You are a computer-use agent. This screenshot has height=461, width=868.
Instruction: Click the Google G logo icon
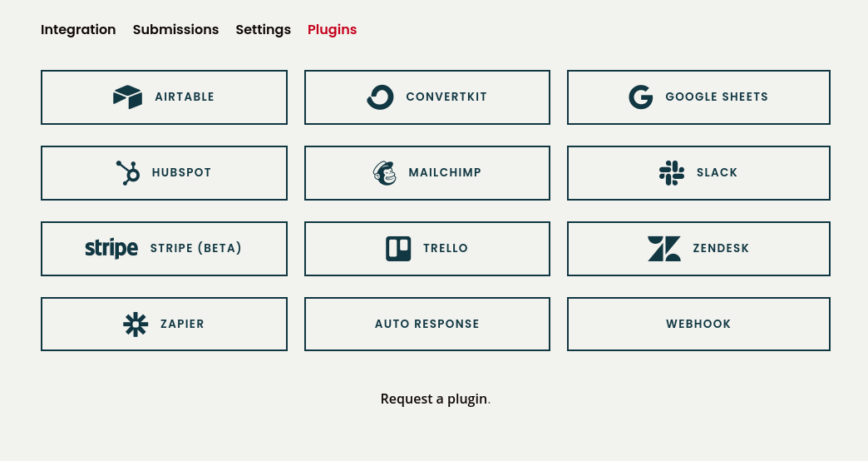[x=640, y=97]
